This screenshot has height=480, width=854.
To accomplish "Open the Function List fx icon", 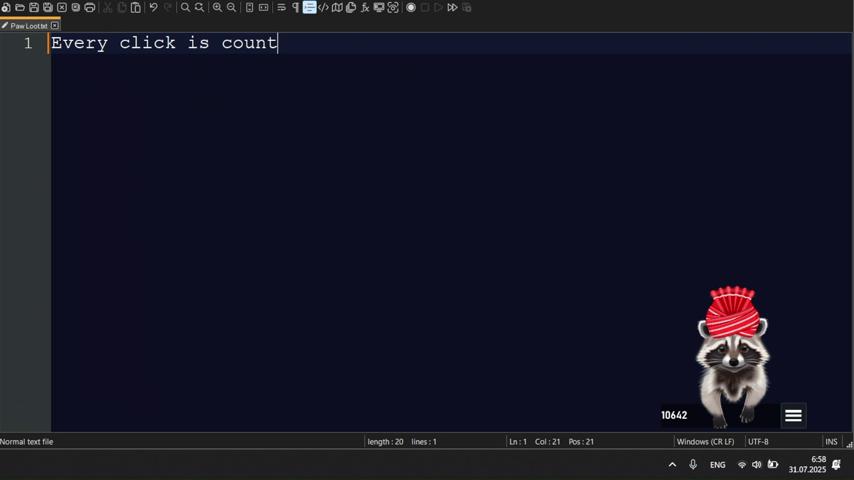I will [x=365, y=7].
